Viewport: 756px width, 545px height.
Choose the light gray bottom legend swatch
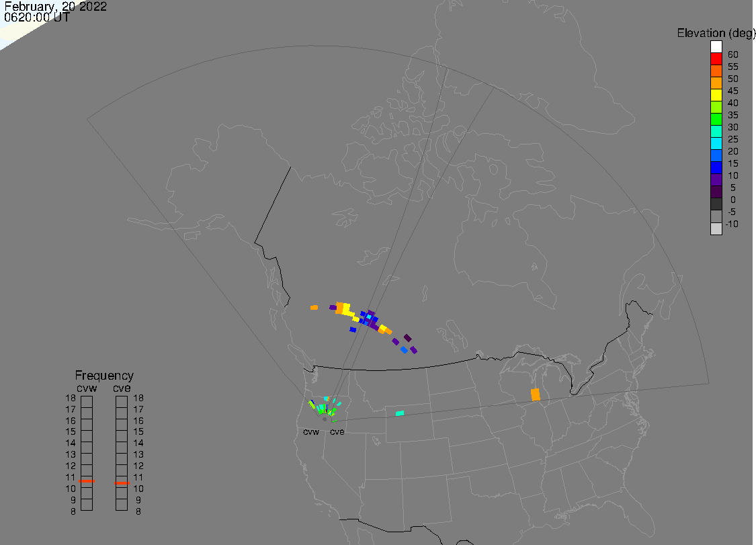[x=716, y=228]
